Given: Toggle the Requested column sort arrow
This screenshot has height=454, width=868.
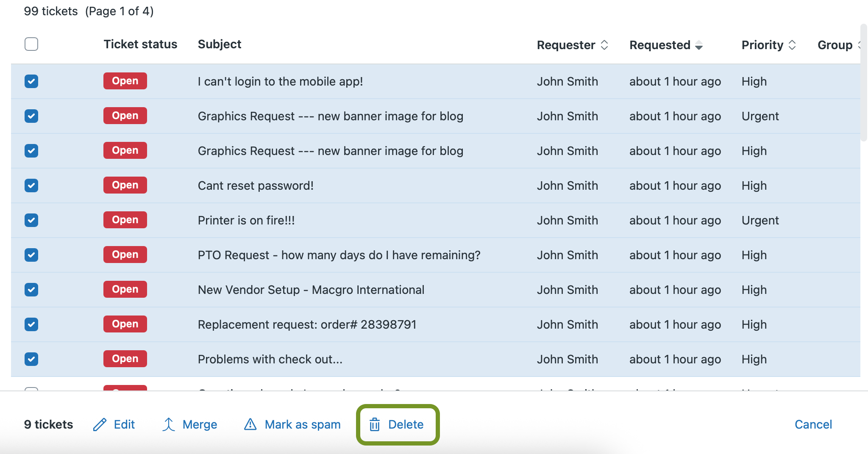Looking at the screenshot, I should tap(698, 45).
